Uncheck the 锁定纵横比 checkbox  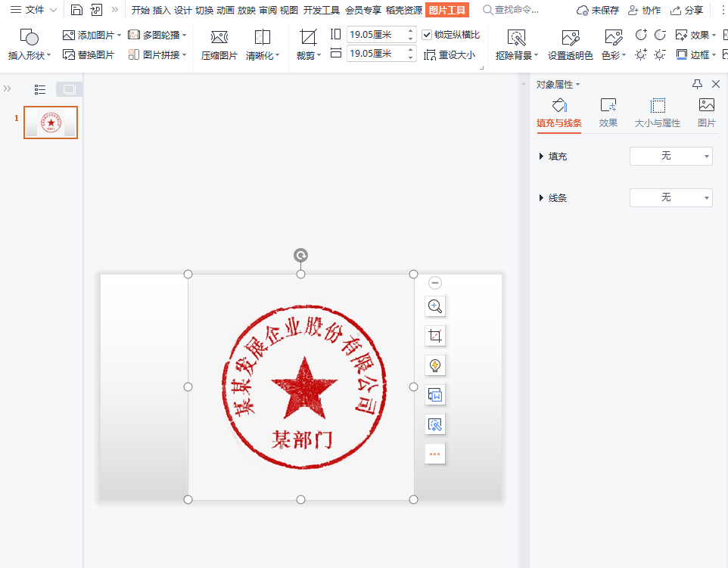pyautogui.click(x=427, y=34)
